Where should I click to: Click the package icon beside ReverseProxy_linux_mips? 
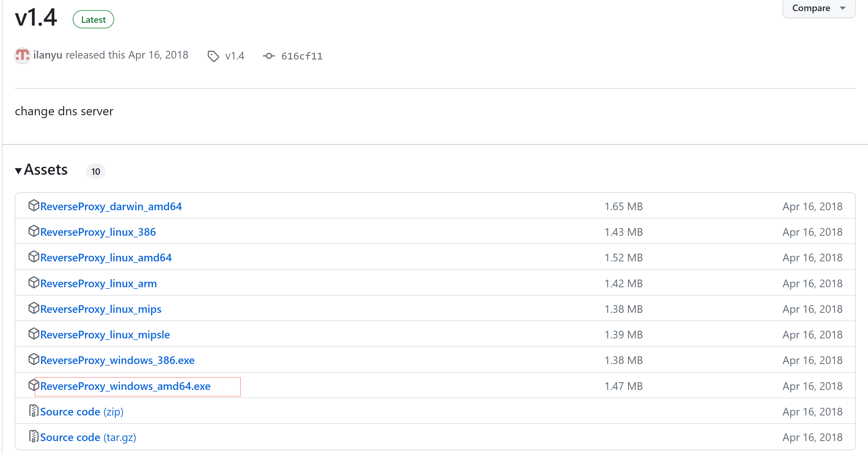click(34, 308)
